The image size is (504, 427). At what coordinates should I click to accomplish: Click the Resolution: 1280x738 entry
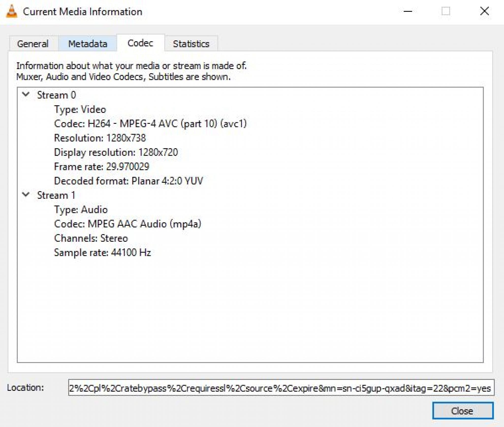100,138
